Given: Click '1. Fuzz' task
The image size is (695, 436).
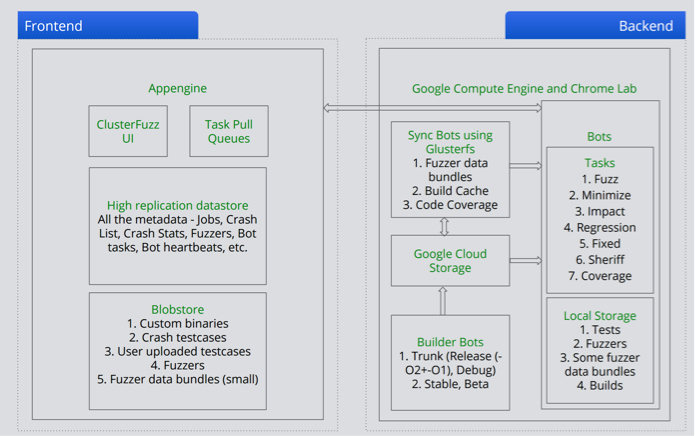Looking at the screenshot, I should click(x=600, y=179).
